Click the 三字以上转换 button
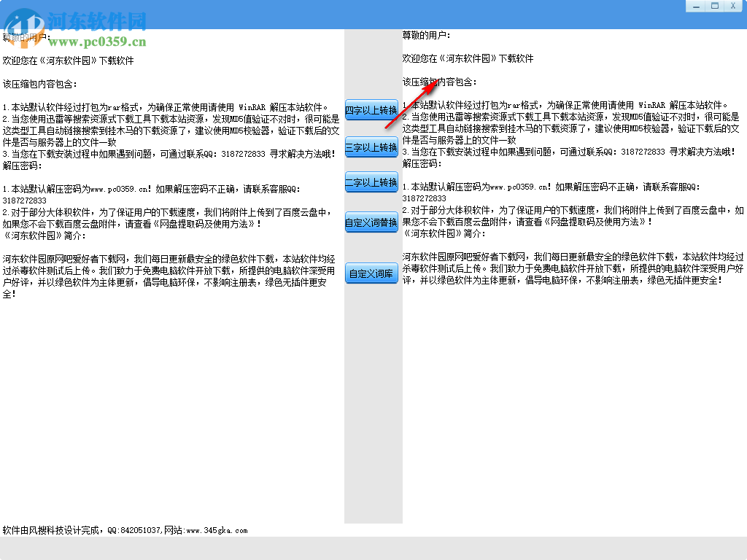The width and height of the screenshot is (747, 560). 371,147
